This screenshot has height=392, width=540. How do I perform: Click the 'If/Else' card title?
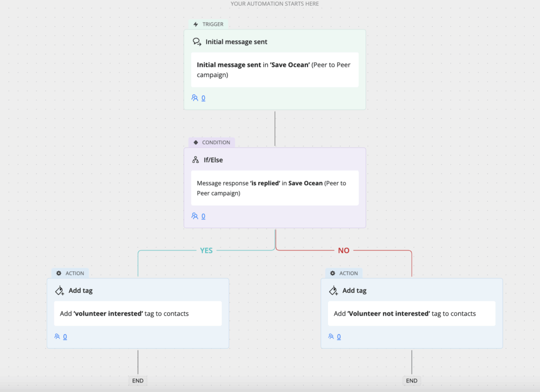pos(213,160)
